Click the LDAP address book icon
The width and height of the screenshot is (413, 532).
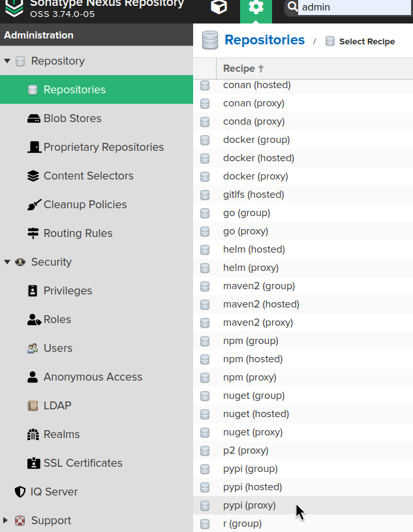[33, 406]
